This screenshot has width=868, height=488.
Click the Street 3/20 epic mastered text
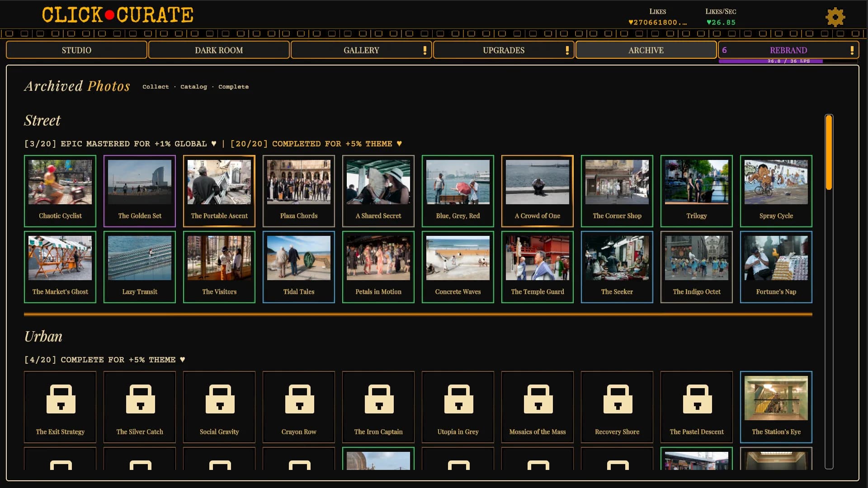click(x=120, y=144)
